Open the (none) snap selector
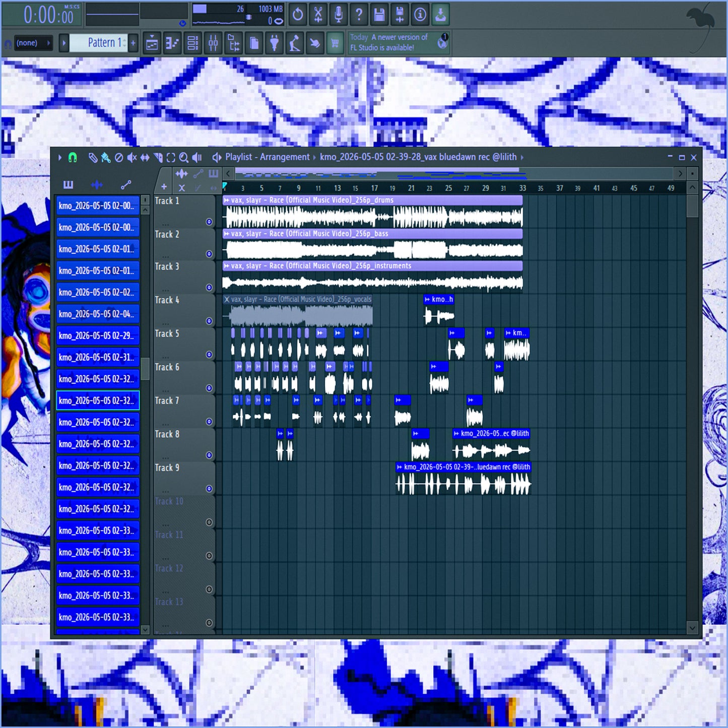This screenshot has height=728, width=728. (x=33, y=43)
